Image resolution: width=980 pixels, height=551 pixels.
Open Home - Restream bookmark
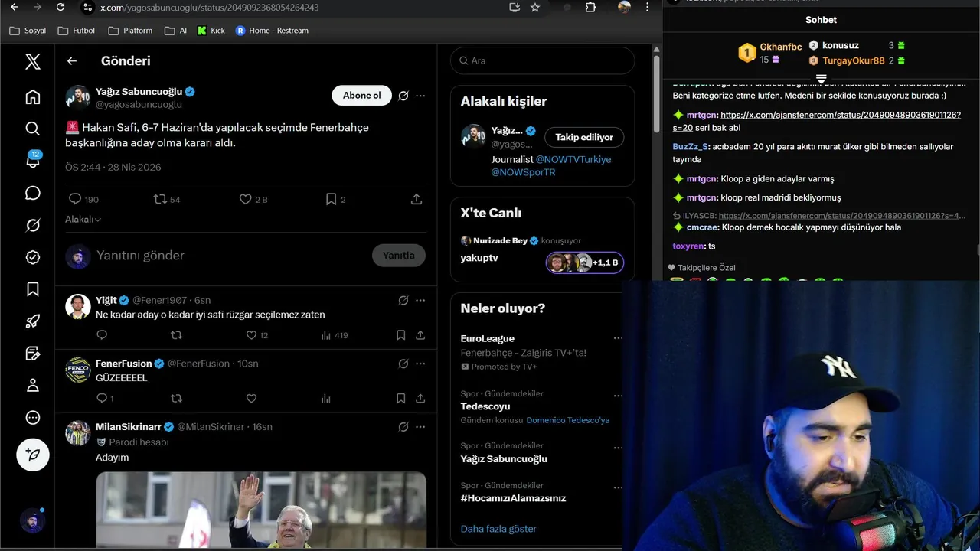pyautogui.click(x=272, y=31)
